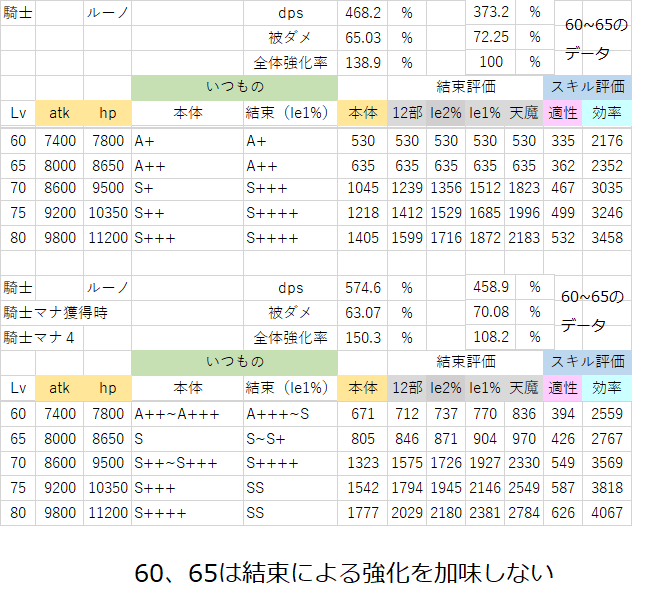This screenshot has width=648, height=615.
Task: Select the grade A+++~S cell
Action: point(278,414)
